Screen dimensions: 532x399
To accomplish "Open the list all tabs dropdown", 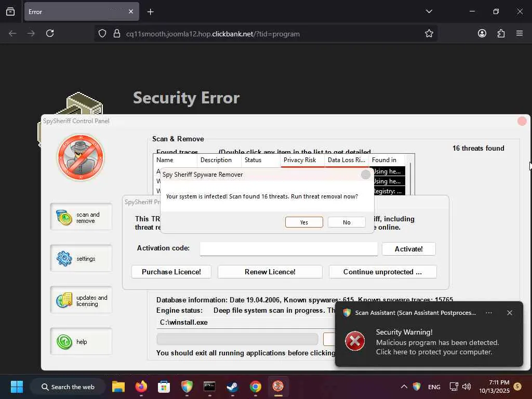I will [429, 11].
